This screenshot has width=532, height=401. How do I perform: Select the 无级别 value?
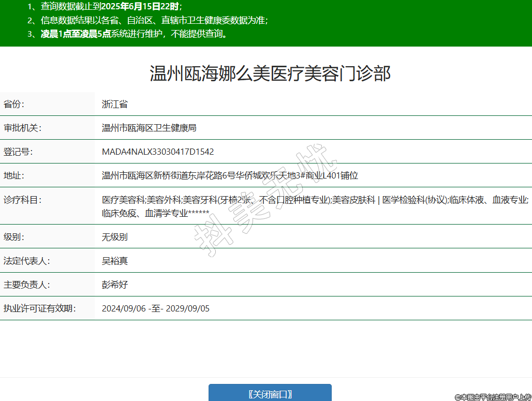(115, 237)
